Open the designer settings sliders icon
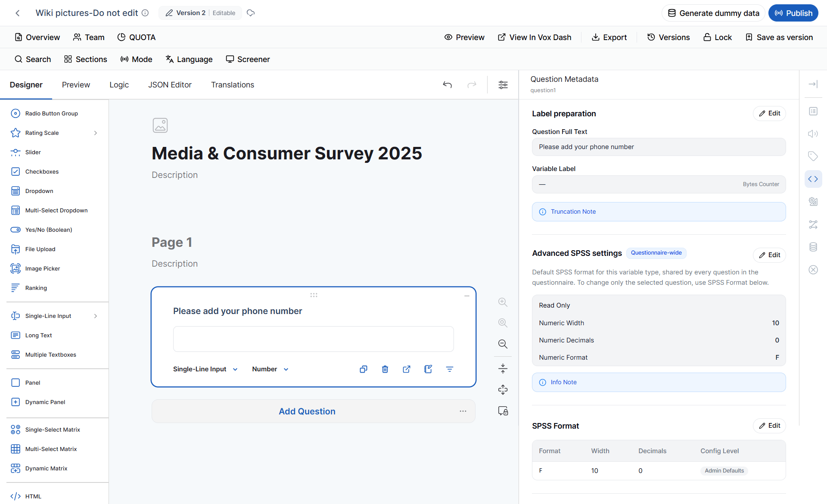This screenshot has height=504, width=827. pos(503,85)
